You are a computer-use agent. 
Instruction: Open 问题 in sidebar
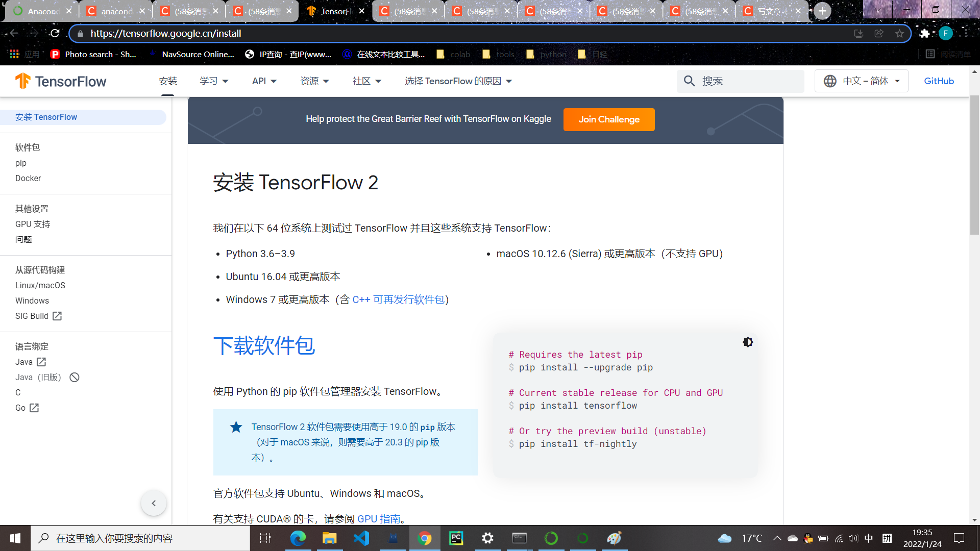click(x=23, y=240)
